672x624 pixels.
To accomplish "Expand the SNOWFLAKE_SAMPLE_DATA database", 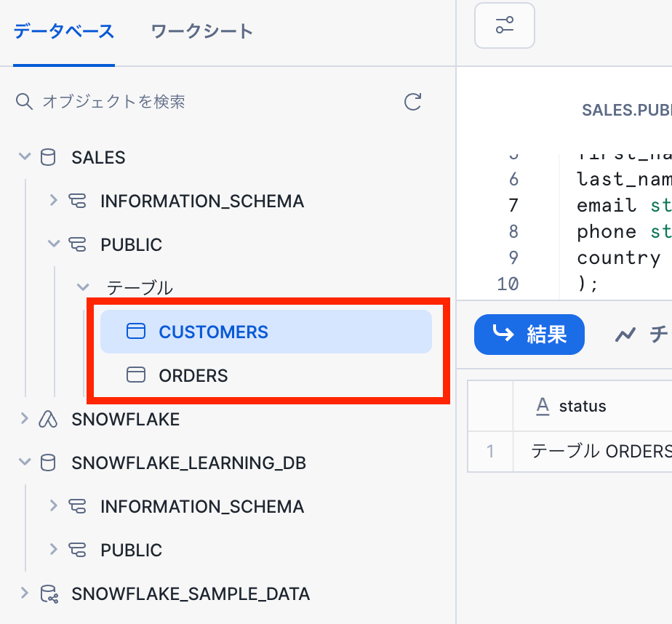I will 24,593.
